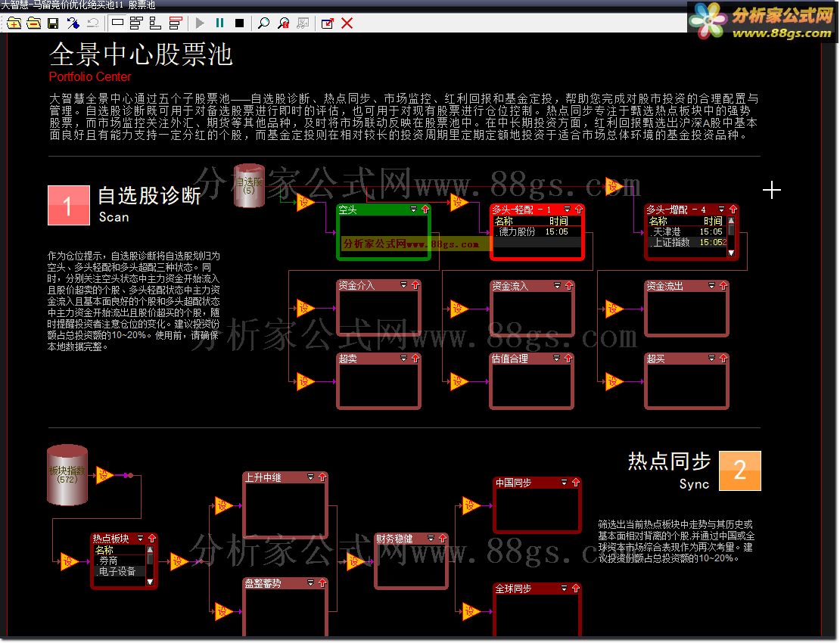Click the 设 node beside 板块指数 cylinder

click(x=104, y=475)
